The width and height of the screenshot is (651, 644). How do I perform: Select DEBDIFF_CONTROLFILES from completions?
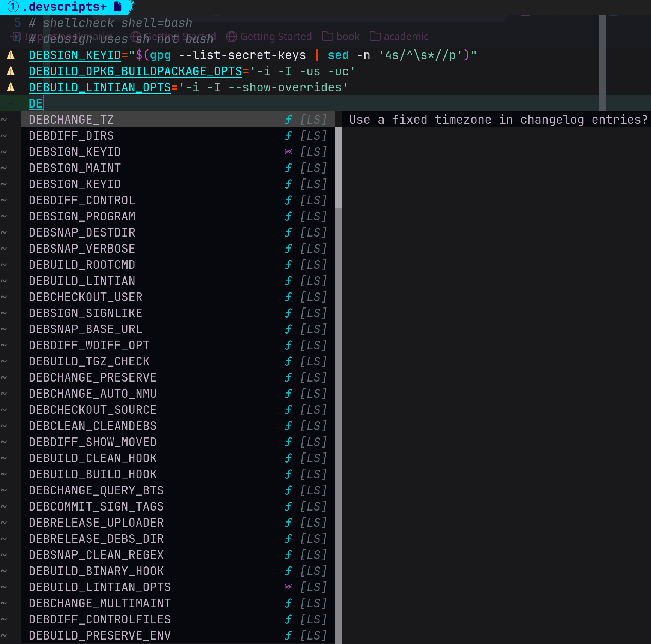(178, 619)
